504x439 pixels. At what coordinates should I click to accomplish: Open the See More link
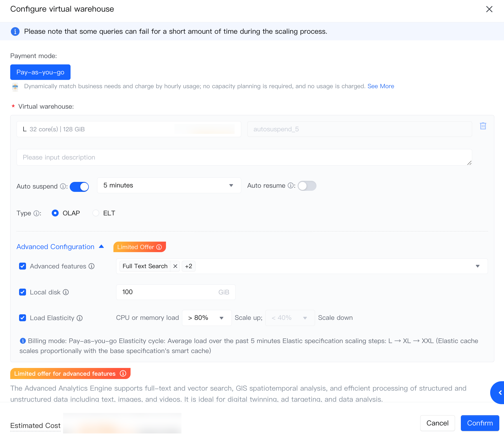click(381, 86)
